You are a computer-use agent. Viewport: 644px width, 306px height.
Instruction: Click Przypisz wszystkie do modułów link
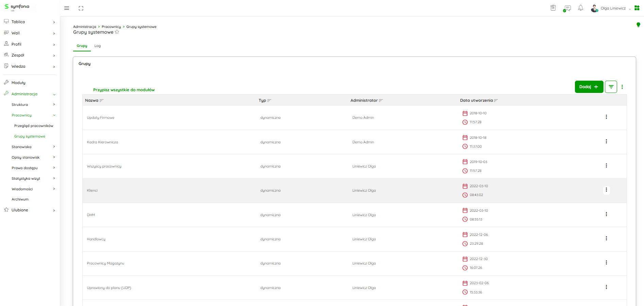tap(124, 90)
